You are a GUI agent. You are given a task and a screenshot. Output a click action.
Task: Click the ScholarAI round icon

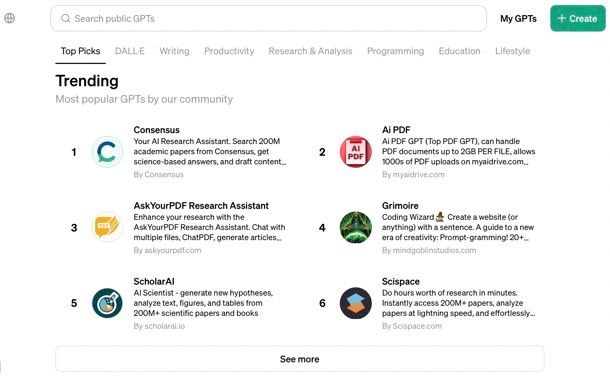point(107,303)
